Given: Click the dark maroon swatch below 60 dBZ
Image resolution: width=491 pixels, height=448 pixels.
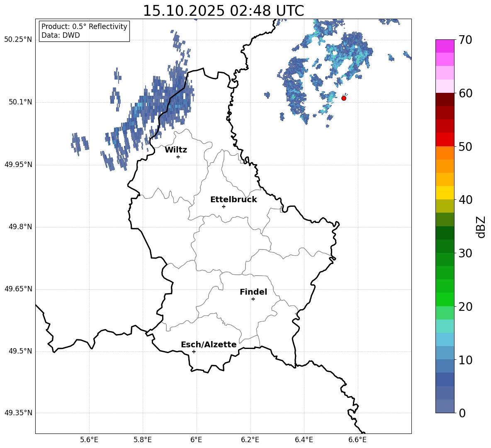Looking at the screenshot, I should tap(445, 99).
